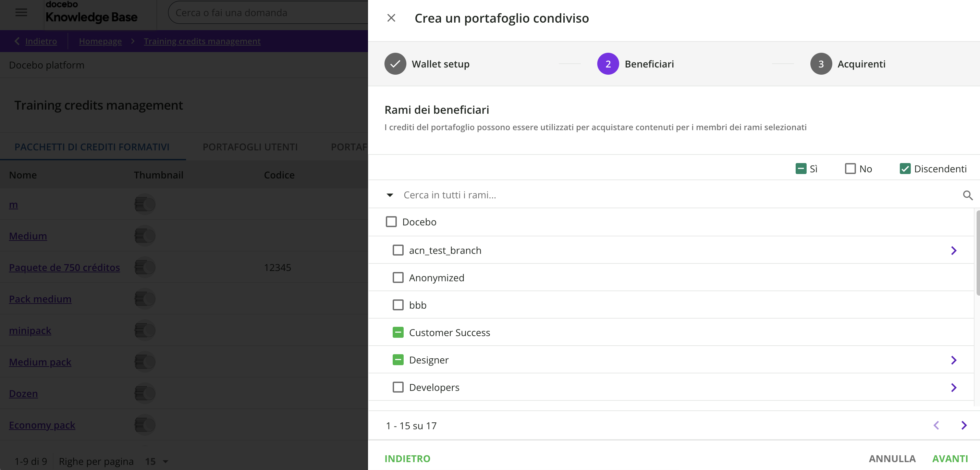980x470 pixels.
Task: Select Pacchetti di crediti formativi tab
Action: click(x=92, y=147)
